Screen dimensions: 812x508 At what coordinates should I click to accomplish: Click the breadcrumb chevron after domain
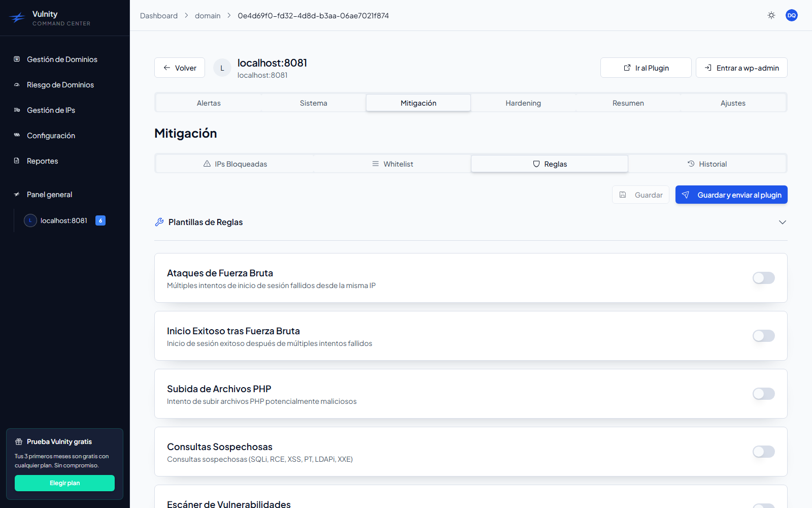pos(229,16)
